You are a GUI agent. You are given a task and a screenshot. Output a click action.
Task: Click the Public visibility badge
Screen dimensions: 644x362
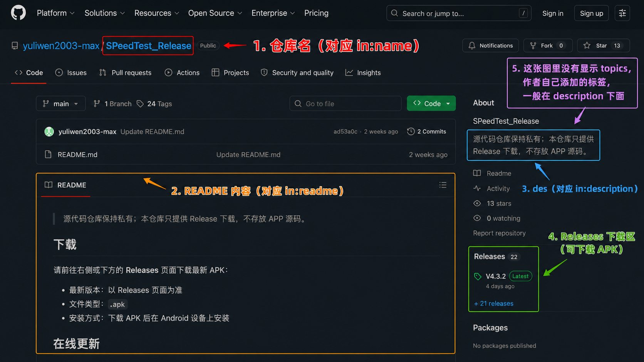[208, 45]
